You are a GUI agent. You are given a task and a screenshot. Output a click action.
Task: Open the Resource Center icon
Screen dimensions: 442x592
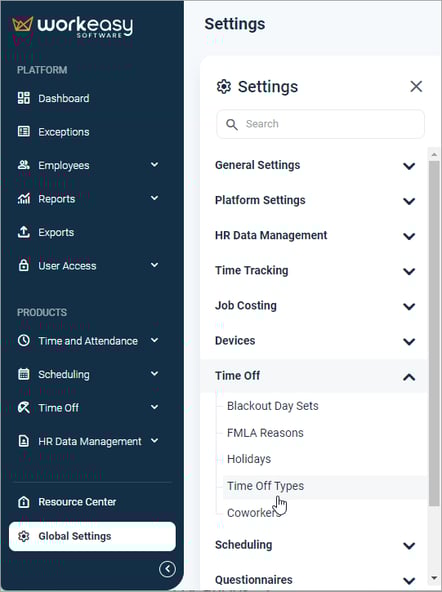(x=23, y=502)
